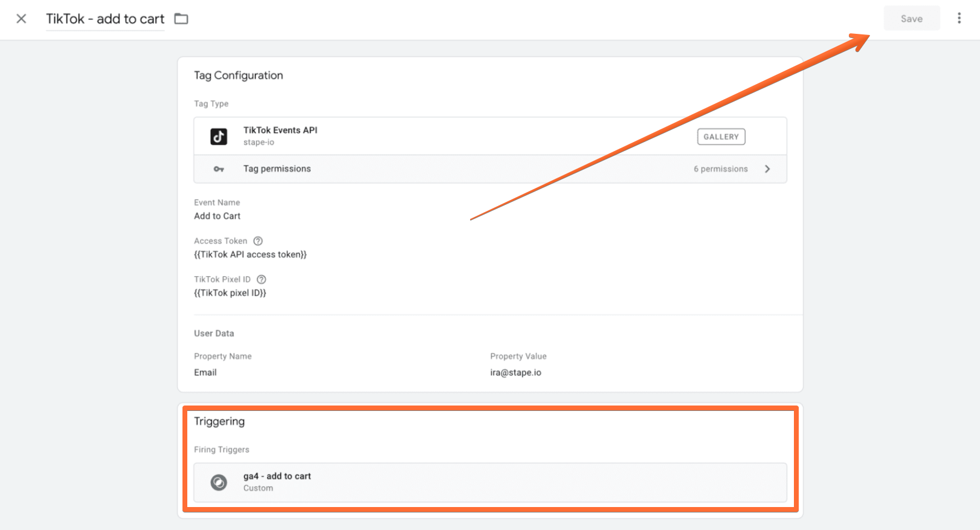Expand Tag permissions chevron arrow
The height and width of the screenshot is (530, 980).
(x=767, y=169)
